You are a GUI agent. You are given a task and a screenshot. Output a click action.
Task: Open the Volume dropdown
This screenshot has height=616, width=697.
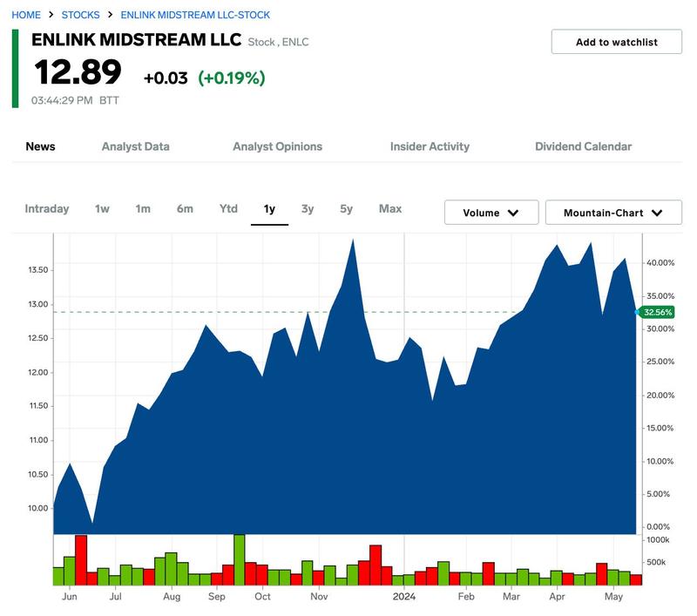click(x=491, y=213)
